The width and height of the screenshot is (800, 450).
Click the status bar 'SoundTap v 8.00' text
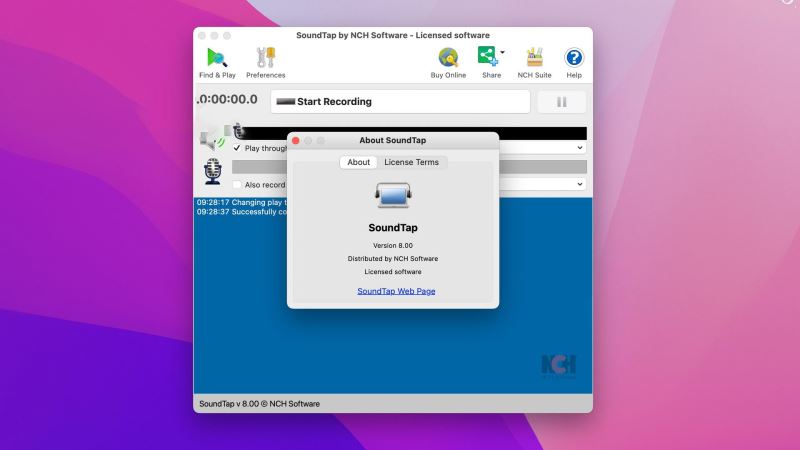tap(259, 404)
